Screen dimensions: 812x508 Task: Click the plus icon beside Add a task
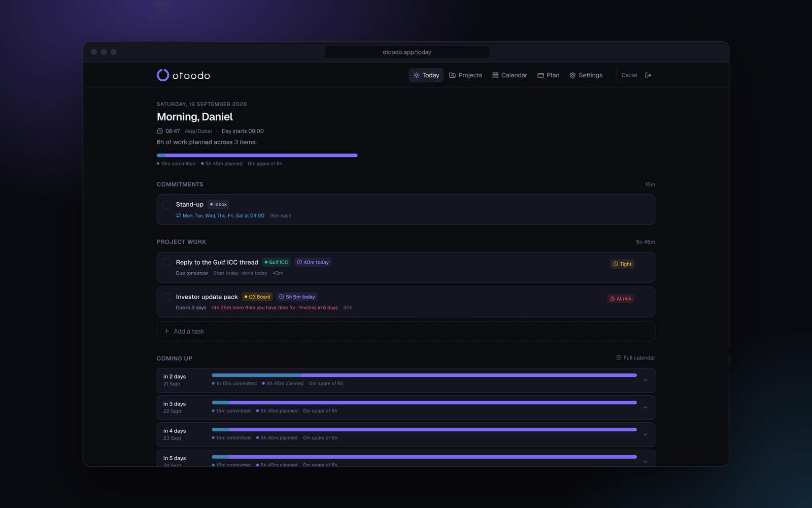coord(166,331)
